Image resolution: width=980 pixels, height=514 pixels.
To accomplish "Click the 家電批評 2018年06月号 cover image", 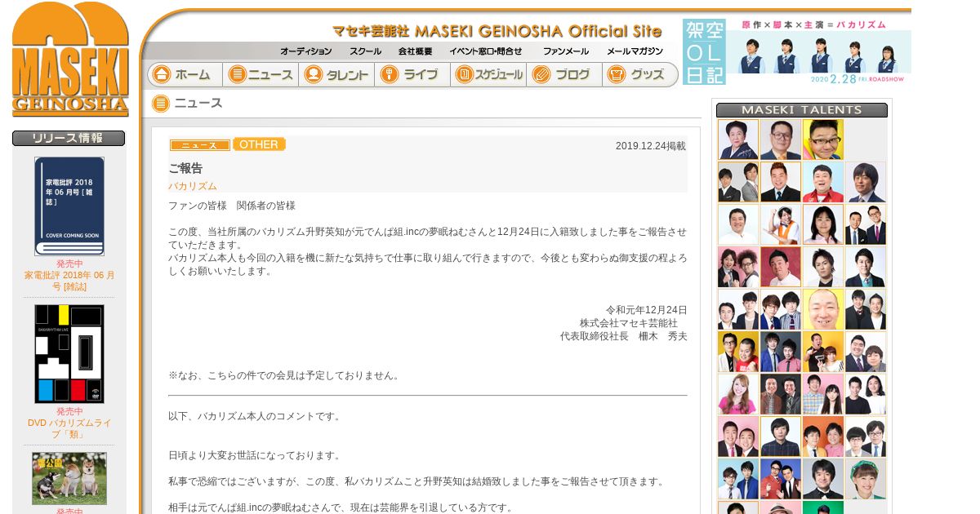I will tap(69, 206).
